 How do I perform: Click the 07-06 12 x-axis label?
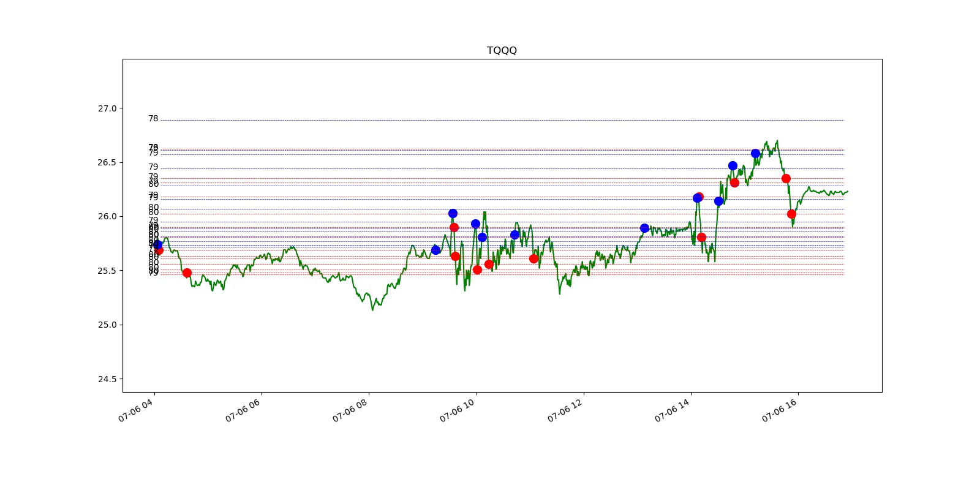[565, 410]
